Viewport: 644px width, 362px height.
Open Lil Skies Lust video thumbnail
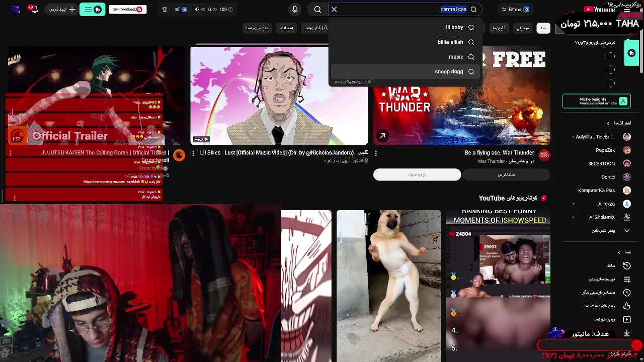(x=279, y=96)
